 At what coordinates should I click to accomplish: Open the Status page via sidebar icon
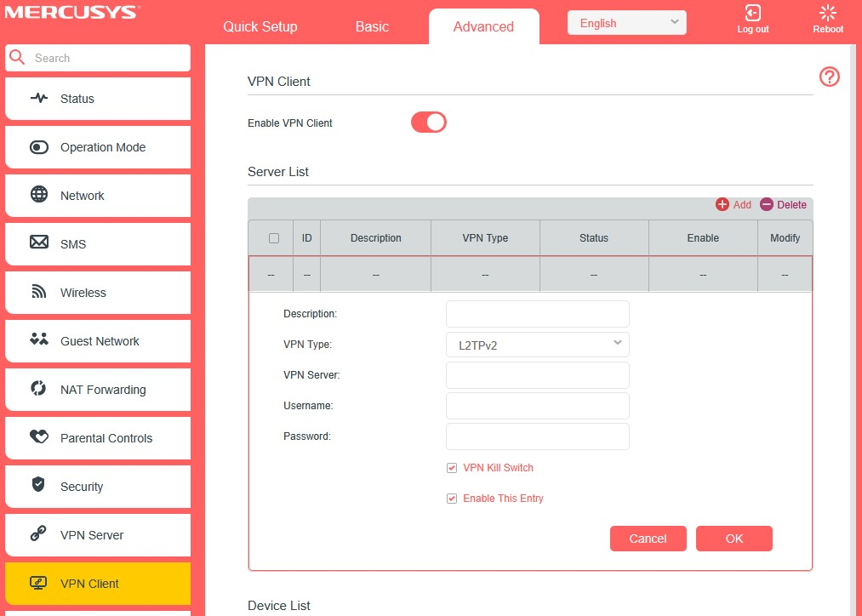coord(38,99)
